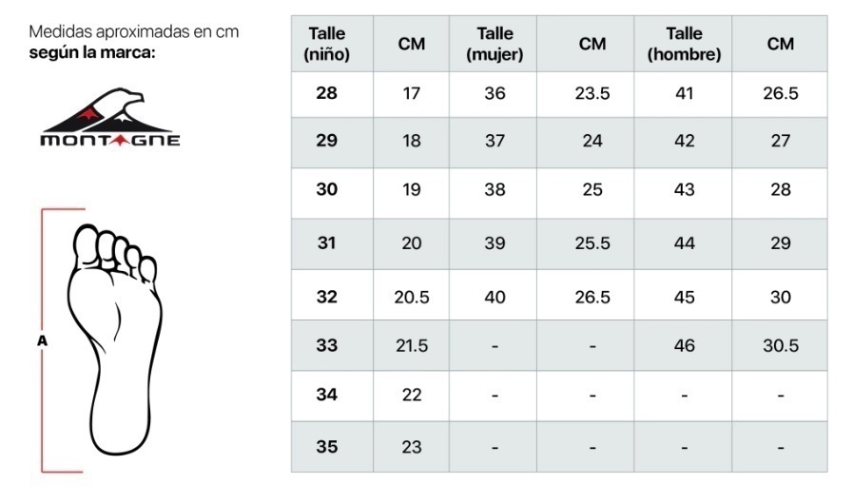The image size is (853, 504).
Task: Select the Talle (niño) column header
Action: coord(326,44)
